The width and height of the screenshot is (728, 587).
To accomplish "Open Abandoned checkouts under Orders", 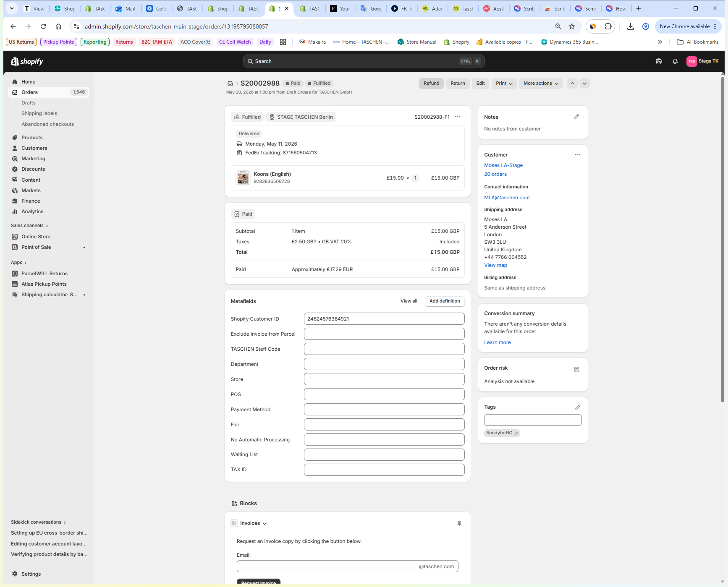I will point(48,124).
